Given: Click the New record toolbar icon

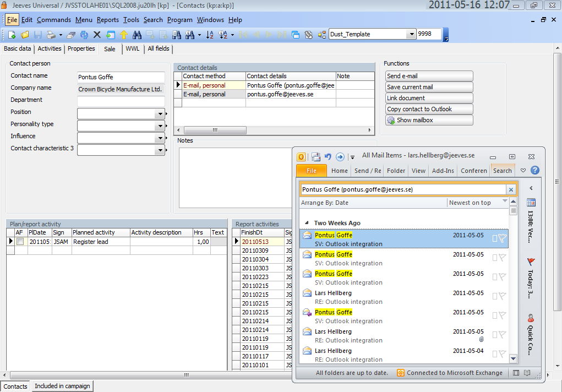Looking at the screenshot, I should (x=12, y=35).
